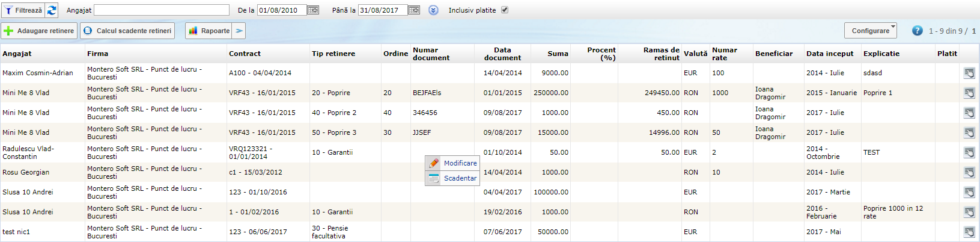Click the actions icon on test nic1 row
980x242 pixels.
point(969,232)
